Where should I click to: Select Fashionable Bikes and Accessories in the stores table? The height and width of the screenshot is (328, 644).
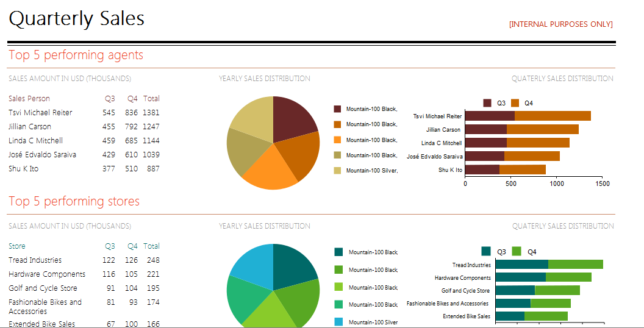click(45, 306)
